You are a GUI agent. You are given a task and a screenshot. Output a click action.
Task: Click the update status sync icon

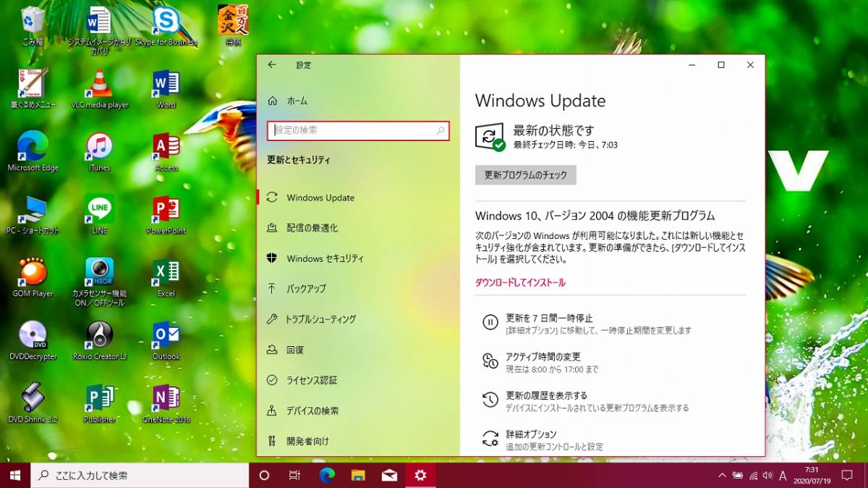coord(490,137)
